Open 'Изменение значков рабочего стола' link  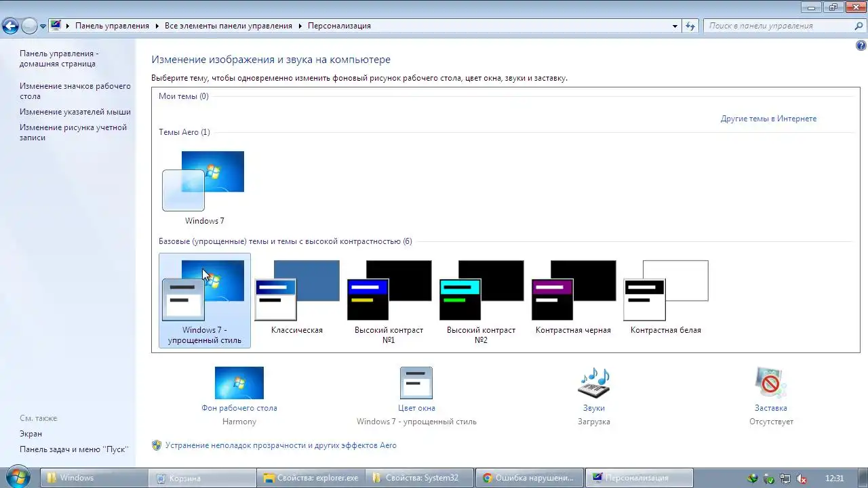[x=75, y=91]
